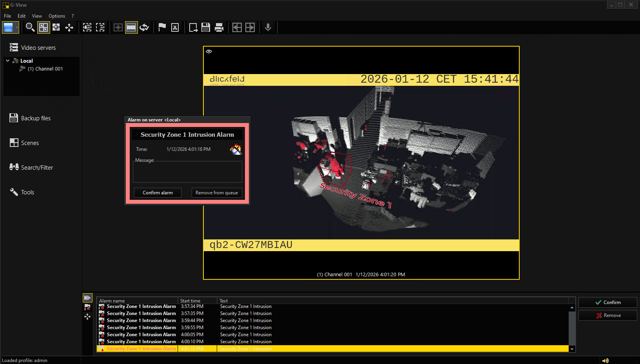
Task: Toggle the triple-arrow button beside alarm list
Action: tap(87, 298)
